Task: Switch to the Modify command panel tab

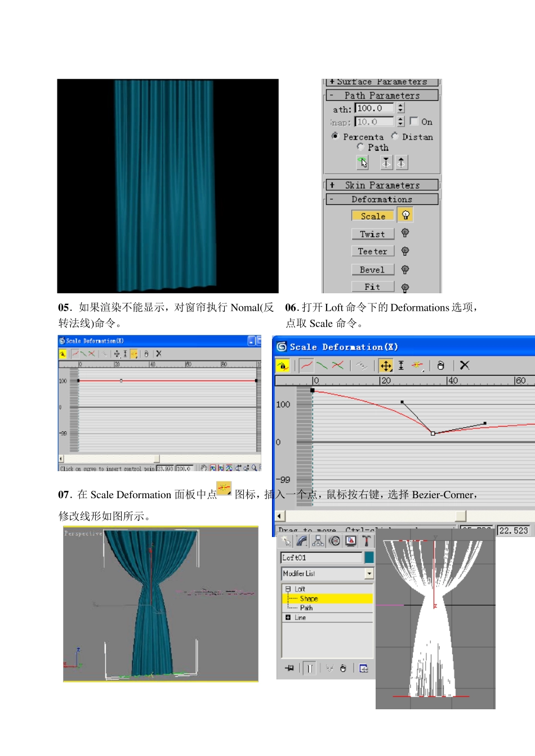Action: (x=302, y=541)
